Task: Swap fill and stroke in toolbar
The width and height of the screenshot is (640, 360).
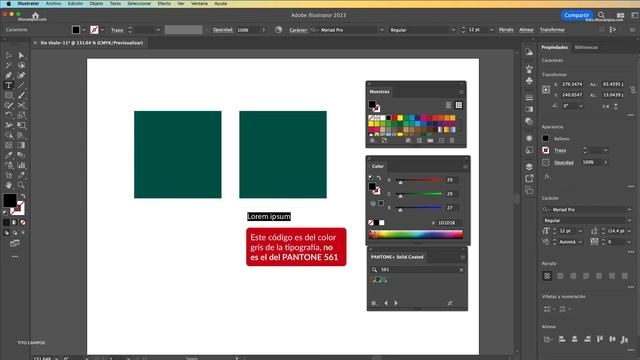Action: coord(23,196)
